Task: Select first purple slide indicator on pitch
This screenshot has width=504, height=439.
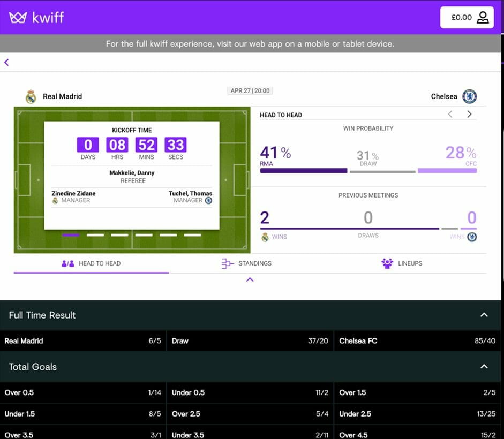Action: [71, 235]
